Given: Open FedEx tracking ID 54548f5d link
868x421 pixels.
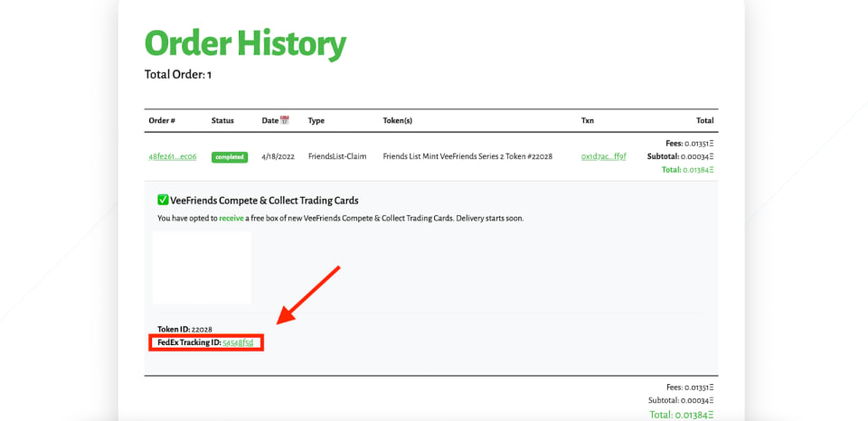Looking at the screenshot, I should 238,343.
